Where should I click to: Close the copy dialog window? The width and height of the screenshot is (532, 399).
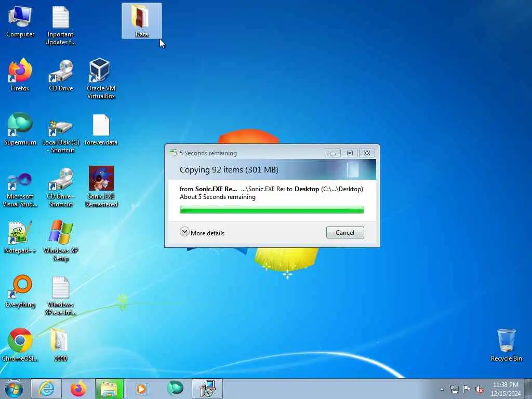click(367, 153)
